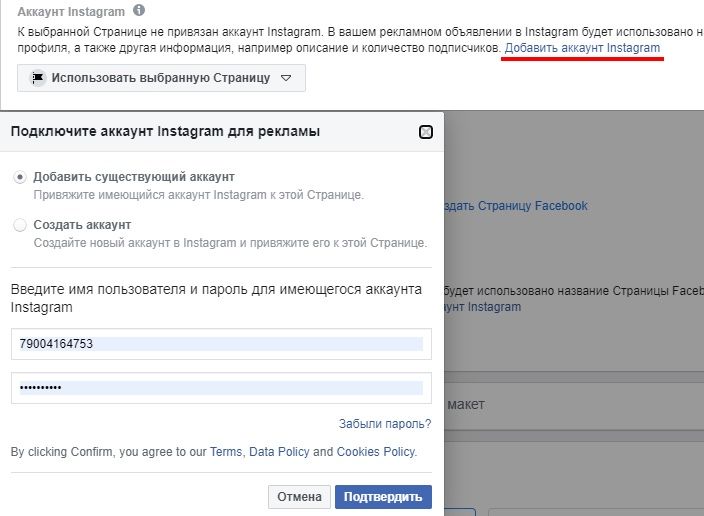The height and width of the screenshot is (516, 704).
Task: Open the Terms link
Action: pos(226,451)
